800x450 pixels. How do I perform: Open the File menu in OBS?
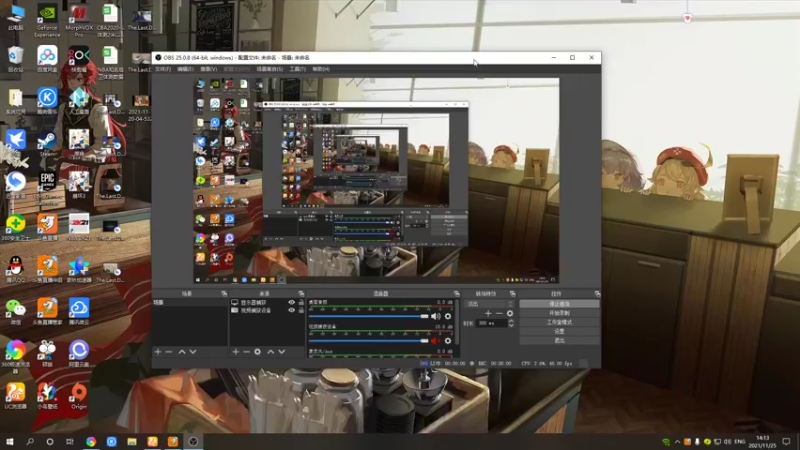tap(163, 69)
